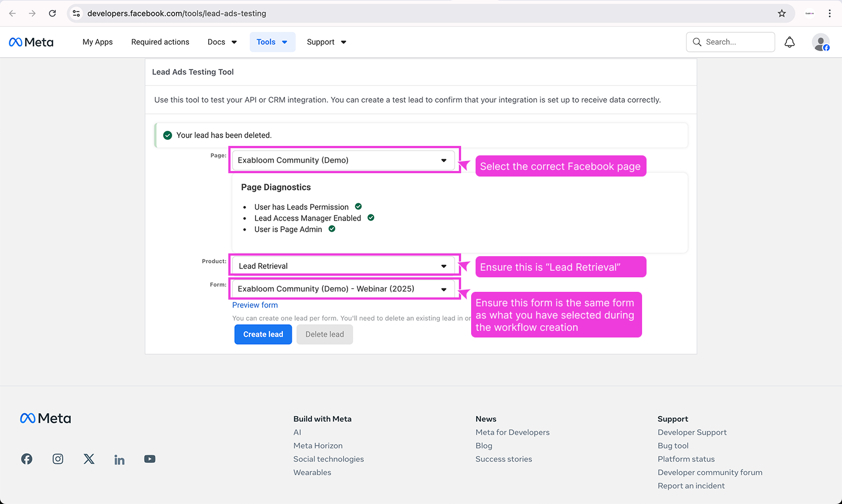Open LinkedIn social icon in footer

[x=119, y=459]
